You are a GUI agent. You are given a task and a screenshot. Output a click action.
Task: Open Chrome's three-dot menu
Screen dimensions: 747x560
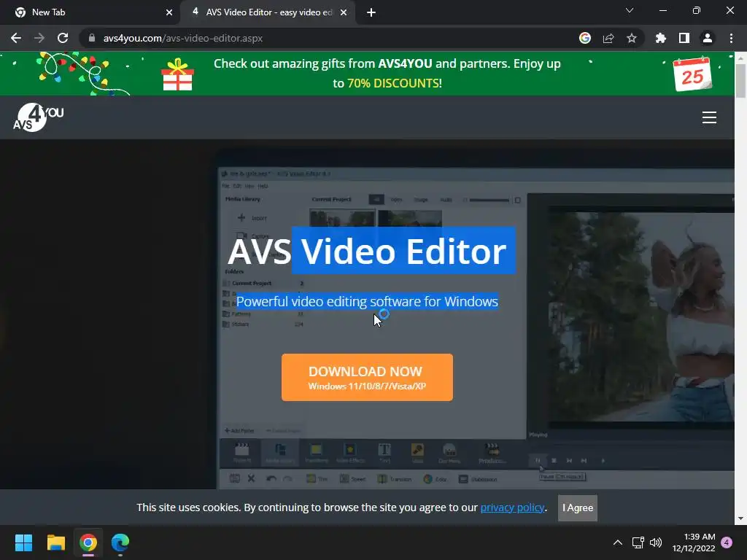(731, 38)
